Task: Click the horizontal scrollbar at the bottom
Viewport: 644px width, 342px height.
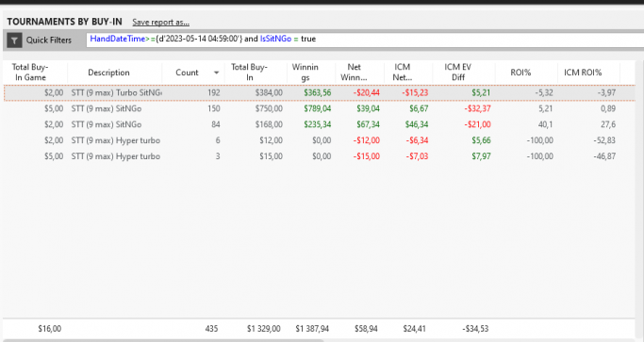Action: tap(164, 340)
